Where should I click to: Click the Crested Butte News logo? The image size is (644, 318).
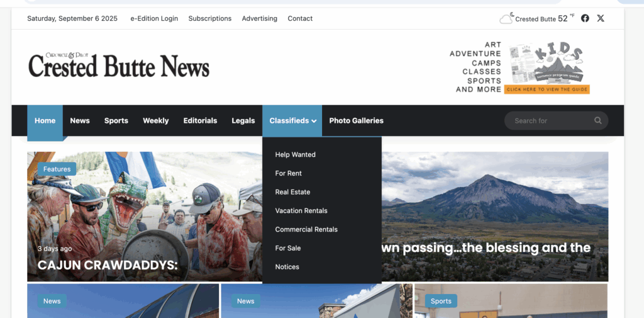[118, 65]
